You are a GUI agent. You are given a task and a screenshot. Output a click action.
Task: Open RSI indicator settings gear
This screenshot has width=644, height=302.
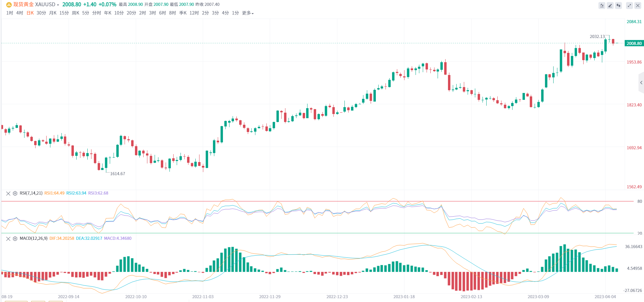coord(15,194)
